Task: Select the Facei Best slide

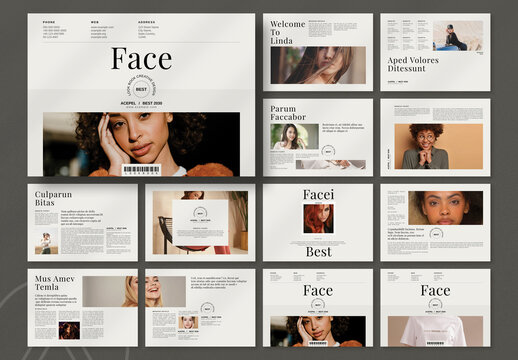Action: click(318, 222)
